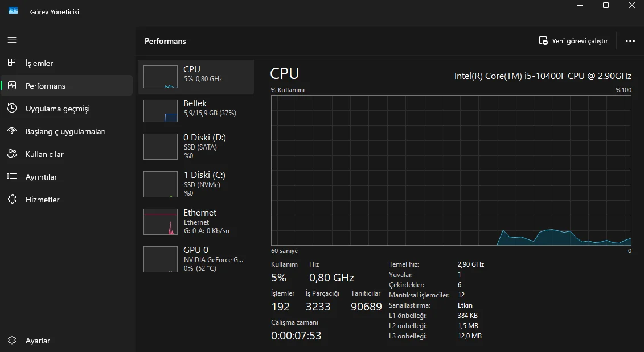
Task: Toggle the hamburger navigation menu
Action: click(12, 40)
